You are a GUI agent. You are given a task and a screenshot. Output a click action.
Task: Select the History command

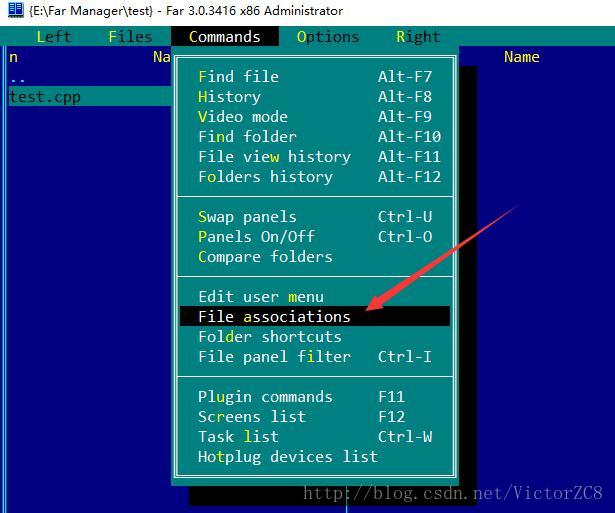[x=315, y=96]
